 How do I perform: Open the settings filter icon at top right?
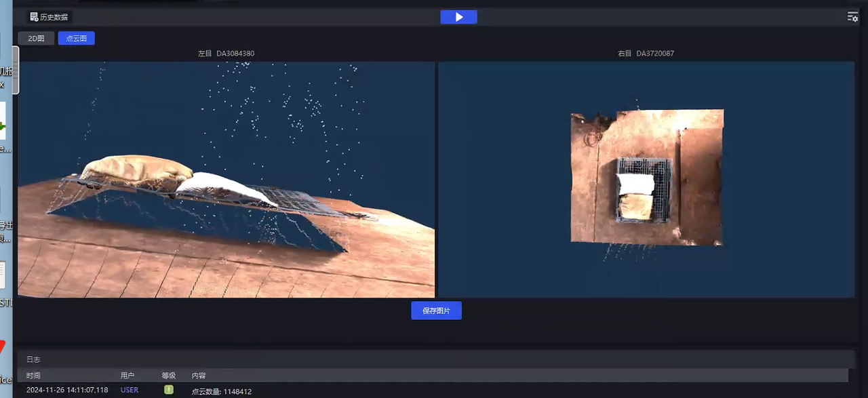(852, 17)
